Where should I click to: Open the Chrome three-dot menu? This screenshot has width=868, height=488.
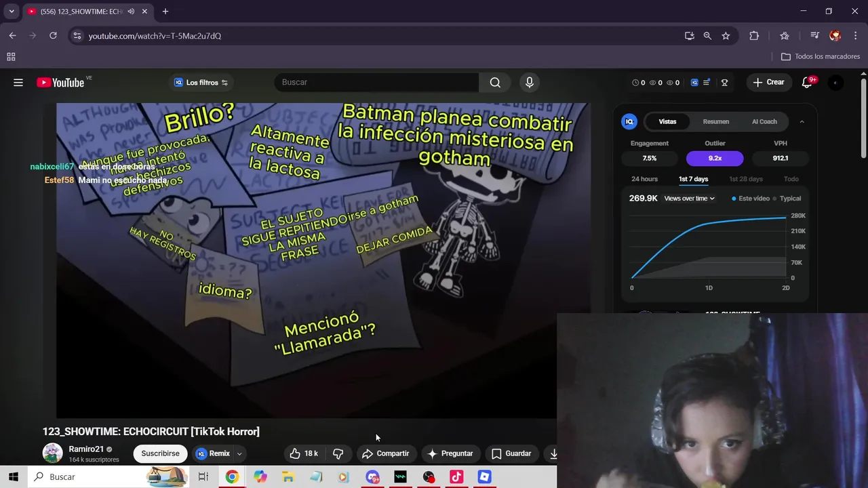point(855,36)
